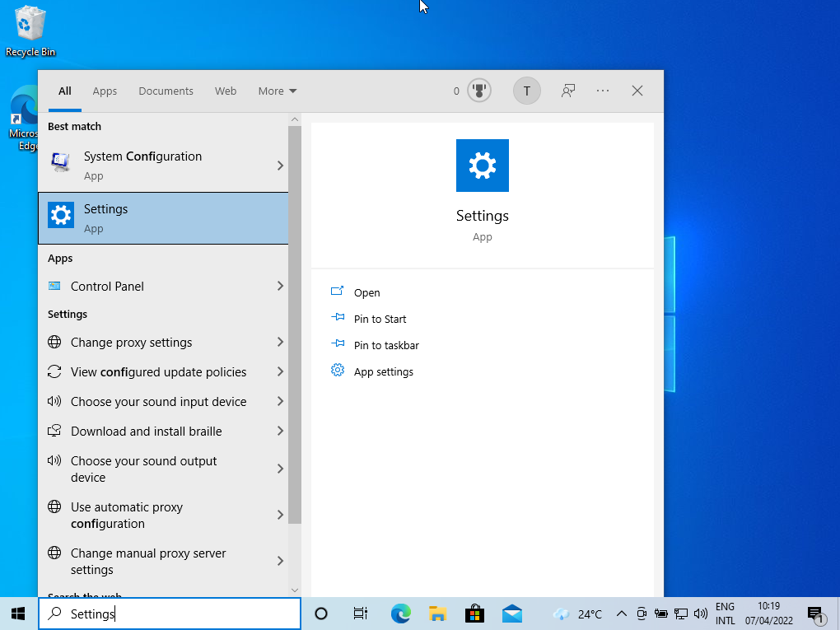Open Change proxy settings result
The width and height of the screenshot is (840, 630).
point(163,342)
